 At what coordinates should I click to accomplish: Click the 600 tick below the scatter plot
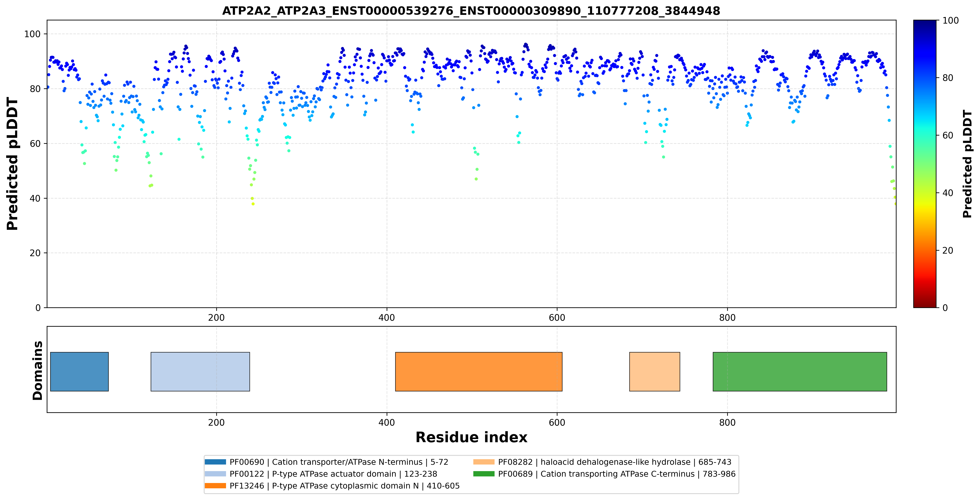[557, 318]
